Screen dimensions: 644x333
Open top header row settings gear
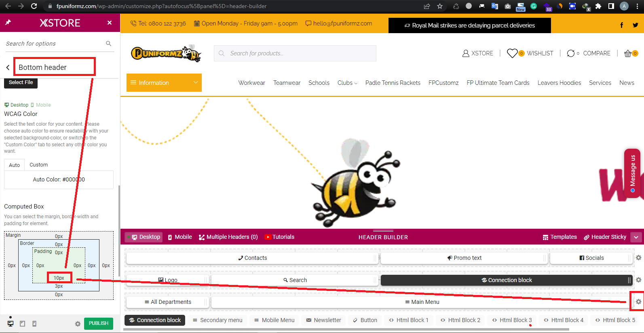click(x=638, y=258)
